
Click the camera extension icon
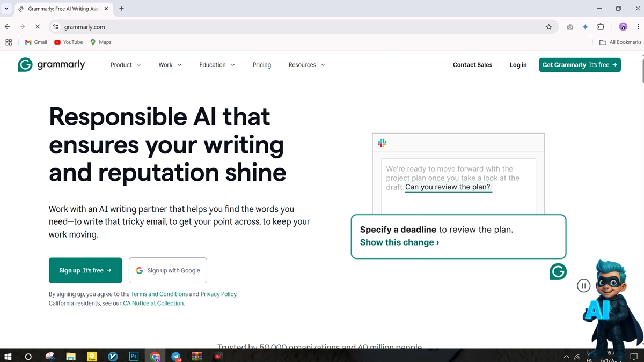[570, 27]
